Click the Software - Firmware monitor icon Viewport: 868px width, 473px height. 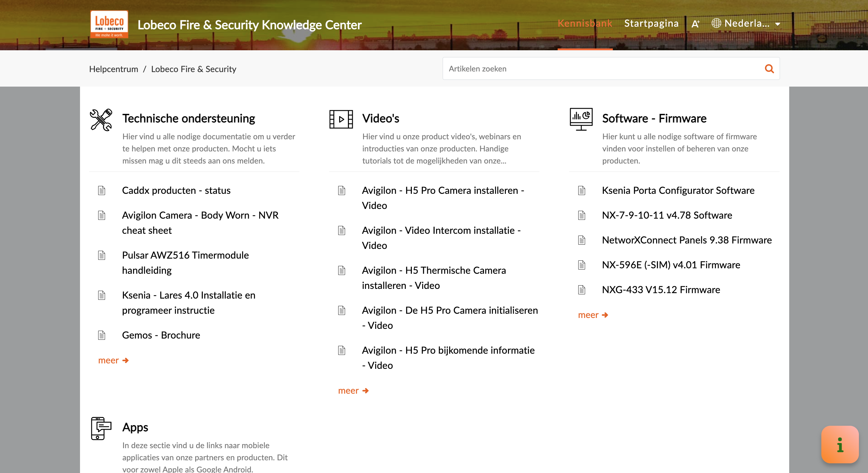581,119
